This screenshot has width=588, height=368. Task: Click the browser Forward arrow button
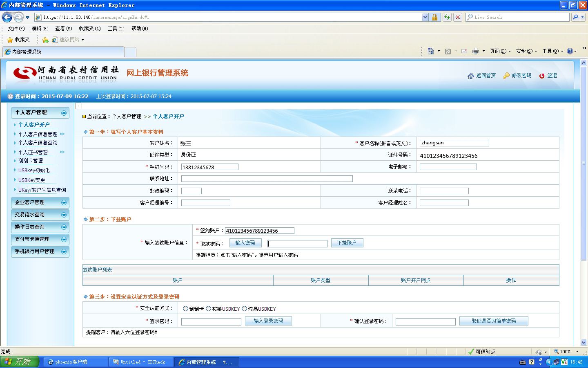point(18,17)
